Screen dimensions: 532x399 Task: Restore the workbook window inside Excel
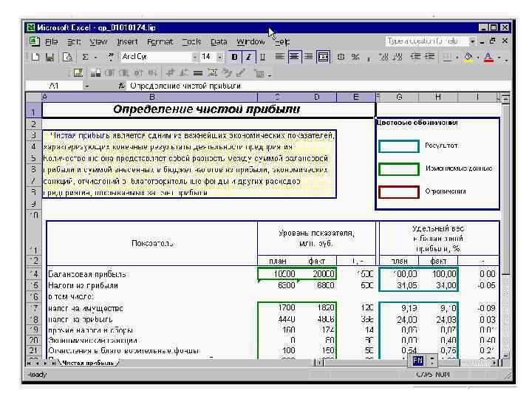click(493, 41)
